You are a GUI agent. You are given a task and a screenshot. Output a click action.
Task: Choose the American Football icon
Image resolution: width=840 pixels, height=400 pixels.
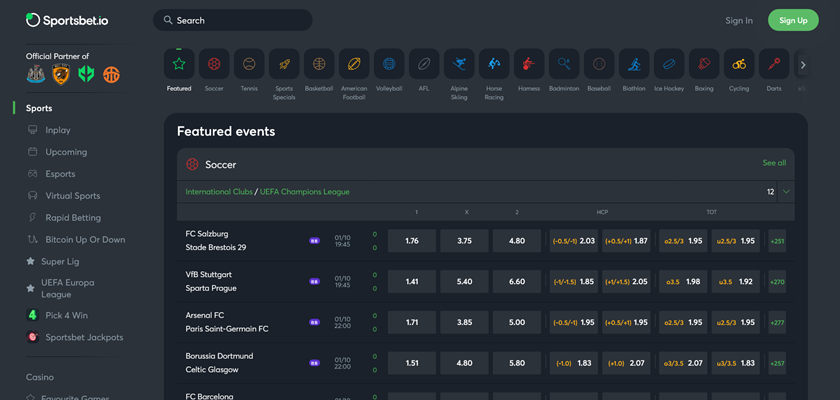[354, 64]
